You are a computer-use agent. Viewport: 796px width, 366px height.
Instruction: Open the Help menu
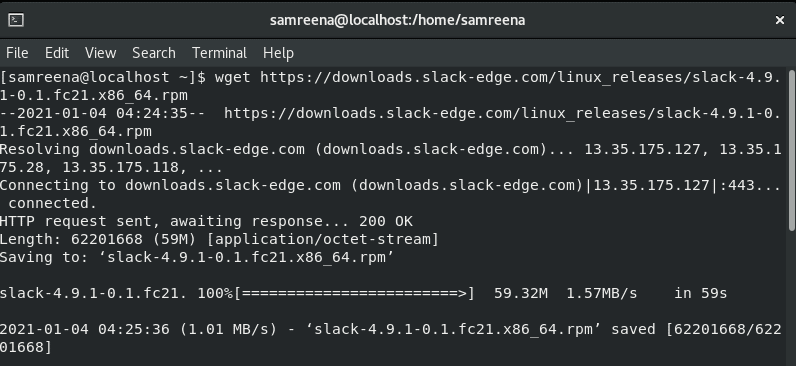[x=278, y=53]
